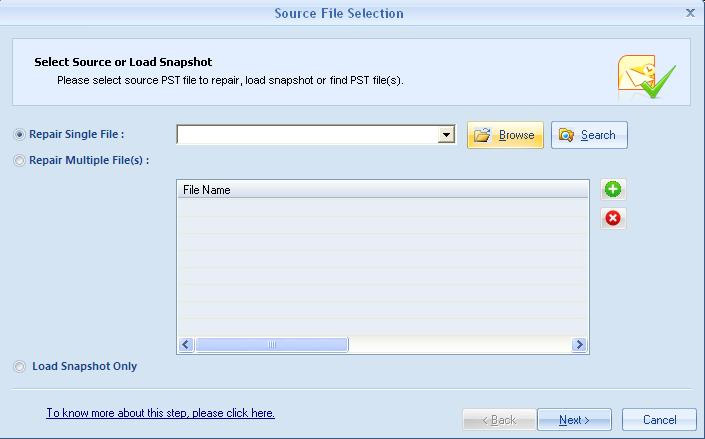The image size is (705, 439).
Task: Click the File Name column header
Action: [382, 189]
